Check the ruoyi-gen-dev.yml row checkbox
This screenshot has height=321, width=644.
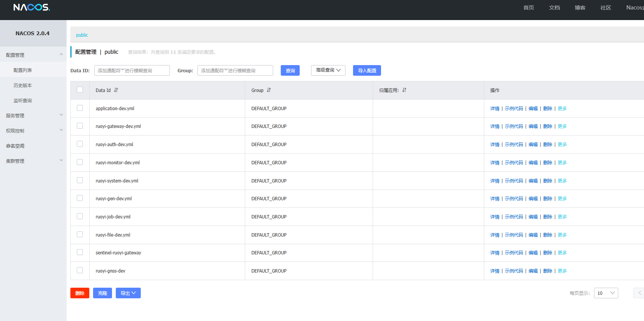tap(80, 198)
